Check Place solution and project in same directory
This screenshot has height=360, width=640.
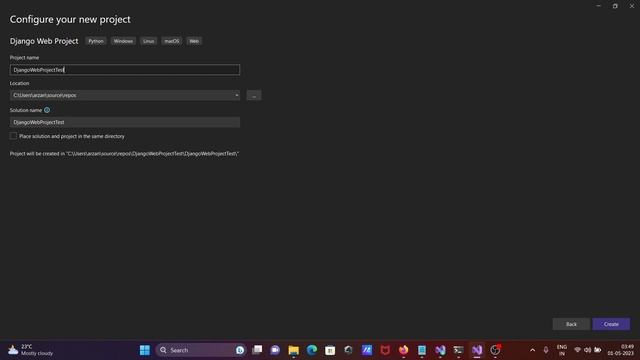tap(13, 136)
